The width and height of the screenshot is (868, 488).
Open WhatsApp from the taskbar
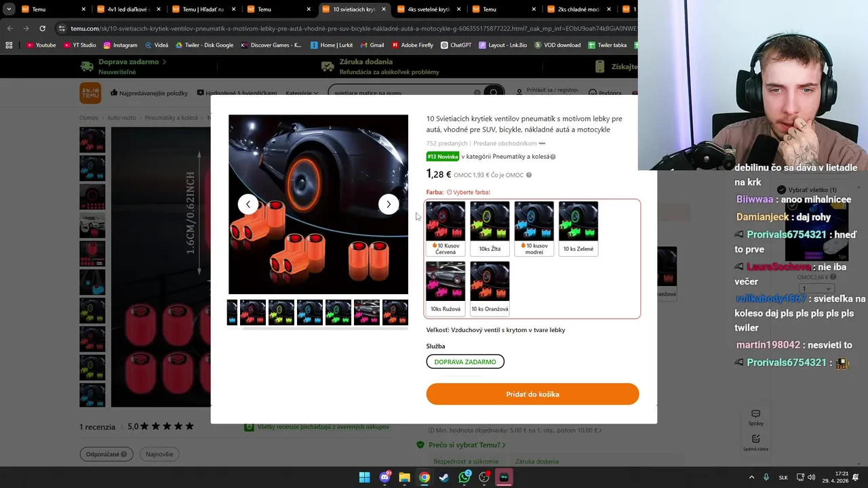tap(465, 477)
